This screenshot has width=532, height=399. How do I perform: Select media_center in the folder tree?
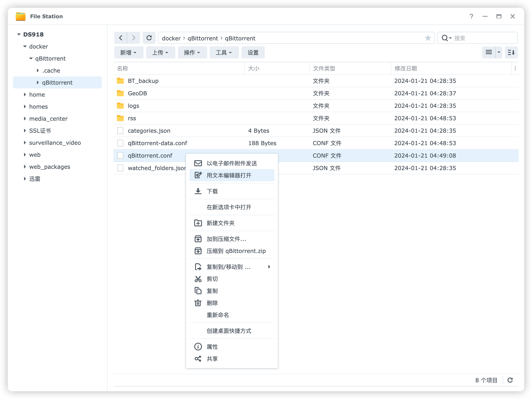(48, 119)
